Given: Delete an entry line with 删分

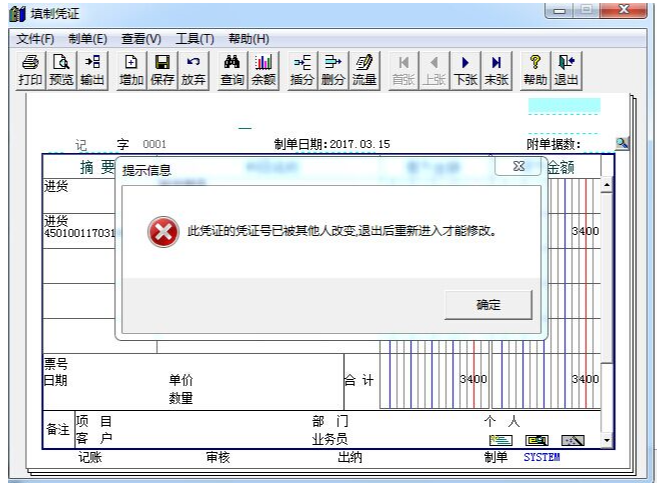Looking at the screenshot, I should click(x=333, y=70).
